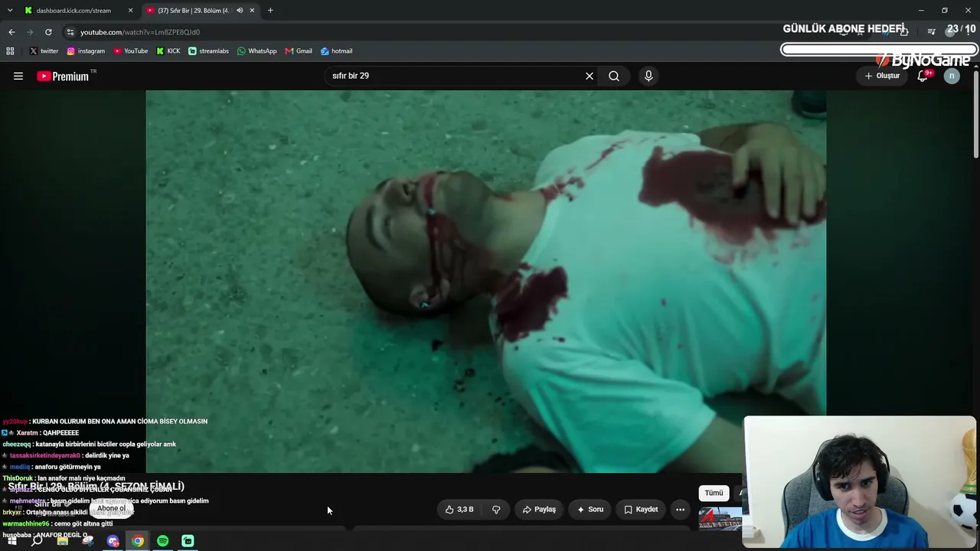Viewport: 980px width, 551px height.
Task: Open the account avatar menu
Action: click(952, 76)
